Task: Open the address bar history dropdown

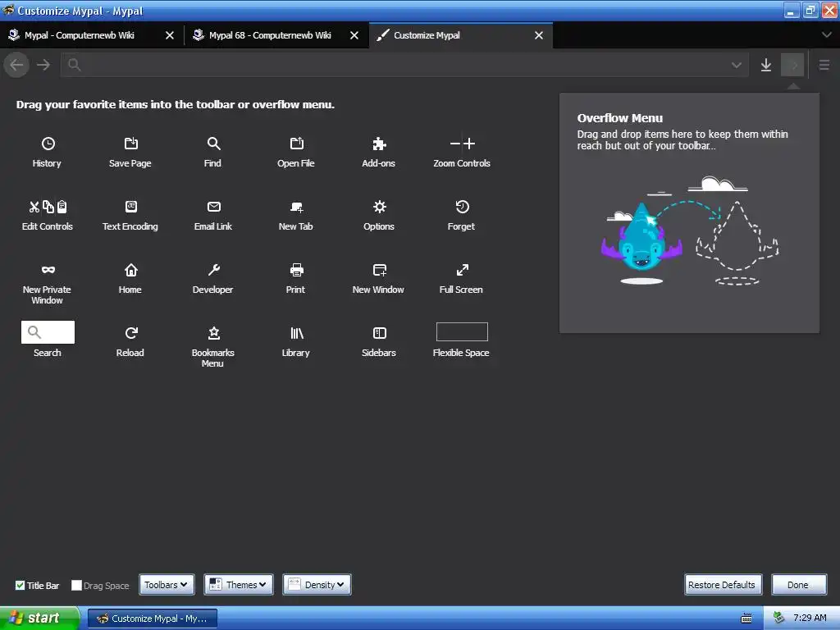Action: pyautogui.click(x=737, y=66)
